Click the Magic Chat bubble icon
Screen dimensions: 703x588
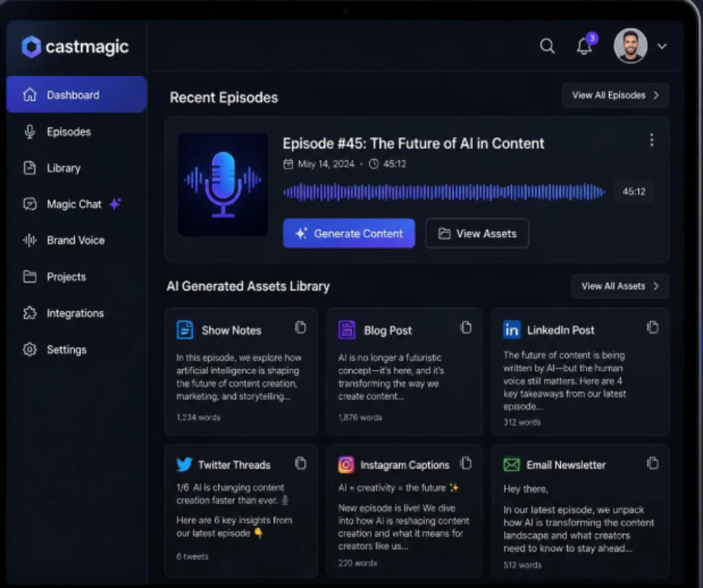(x=30, y=204)
